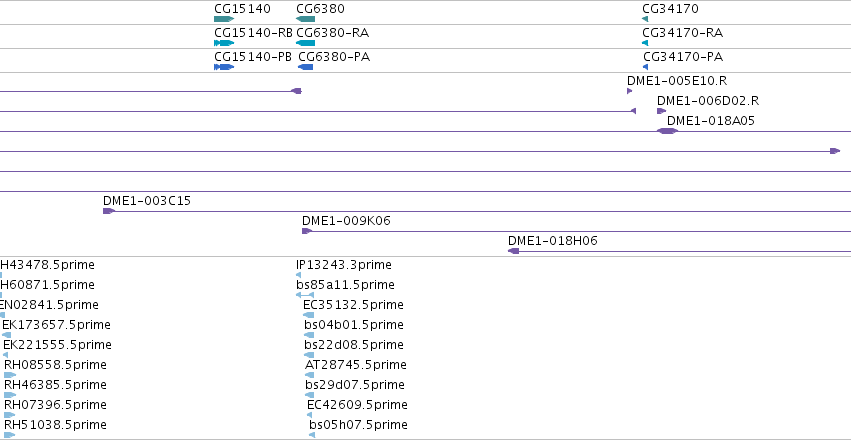Select the CG15140-RB transcript glyph

(x=224, y=43)
